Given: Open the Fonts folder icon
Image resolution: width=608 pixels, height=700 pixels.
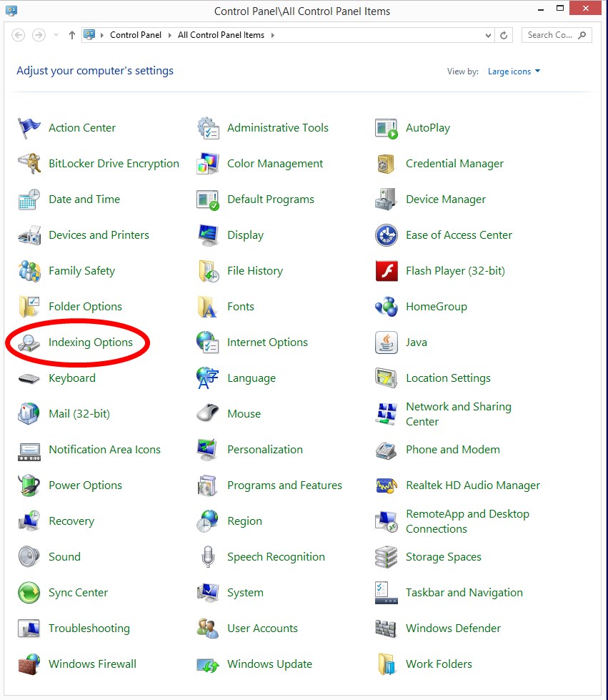Looking at the screenshot, I should coord(208,307).
